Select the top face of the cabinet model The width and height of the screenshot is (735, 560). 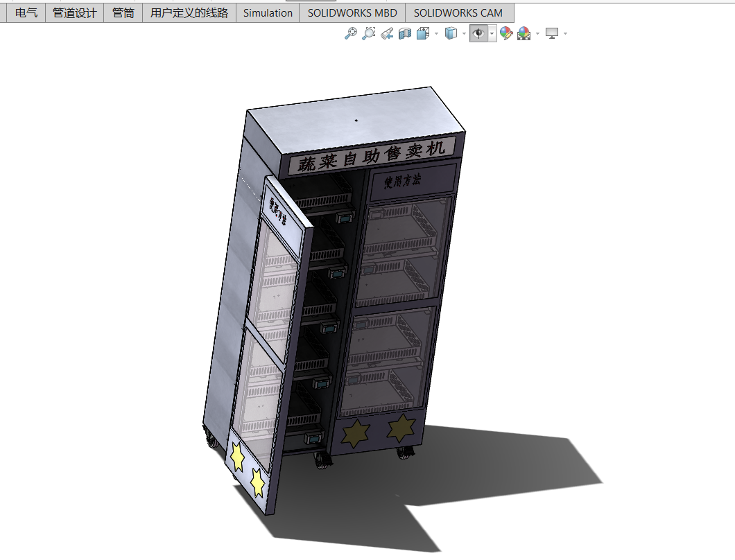click(356, 119)
